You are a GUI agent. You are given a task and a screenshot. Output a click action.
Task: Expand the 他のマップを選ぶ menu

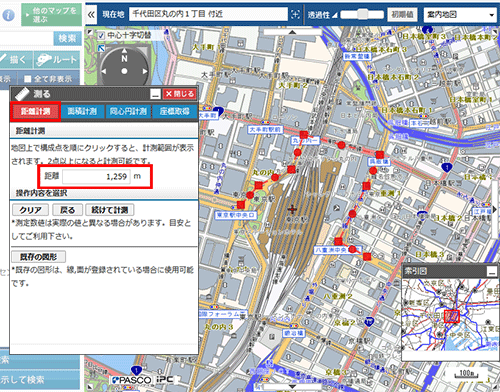click(51, 15)
